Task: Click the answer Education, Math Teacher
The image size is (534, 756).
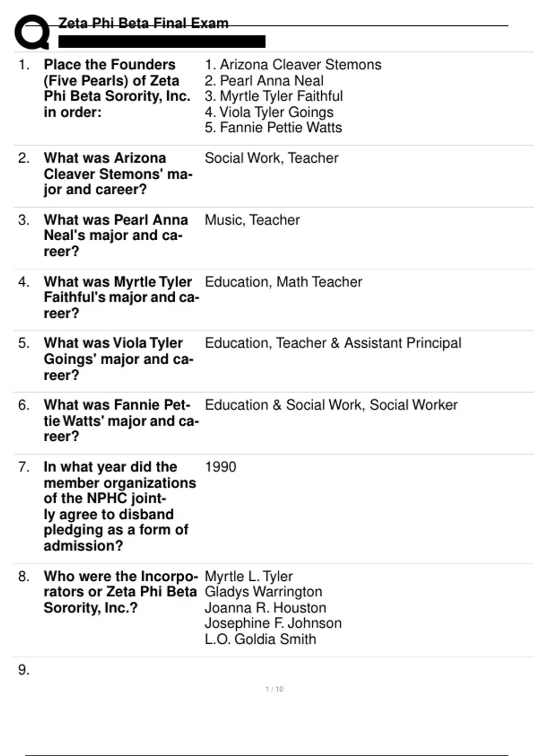Action: click(x=283, y=282)
